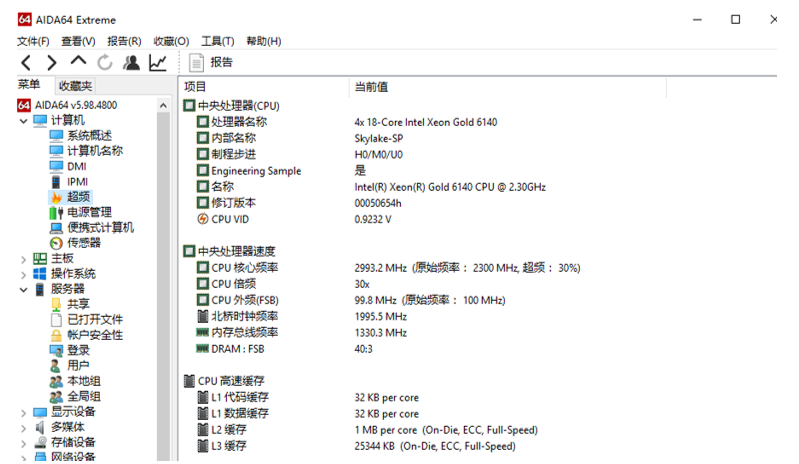799x464 pixels.
Task: Open the 工具(T) menu
Action: click(x=218, y=41)
